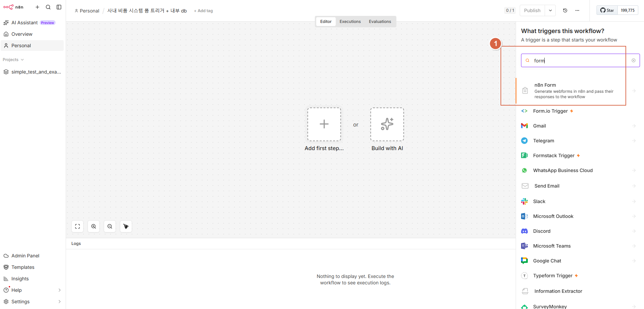
Task: Click the Publish button
Action: [532, 10]
